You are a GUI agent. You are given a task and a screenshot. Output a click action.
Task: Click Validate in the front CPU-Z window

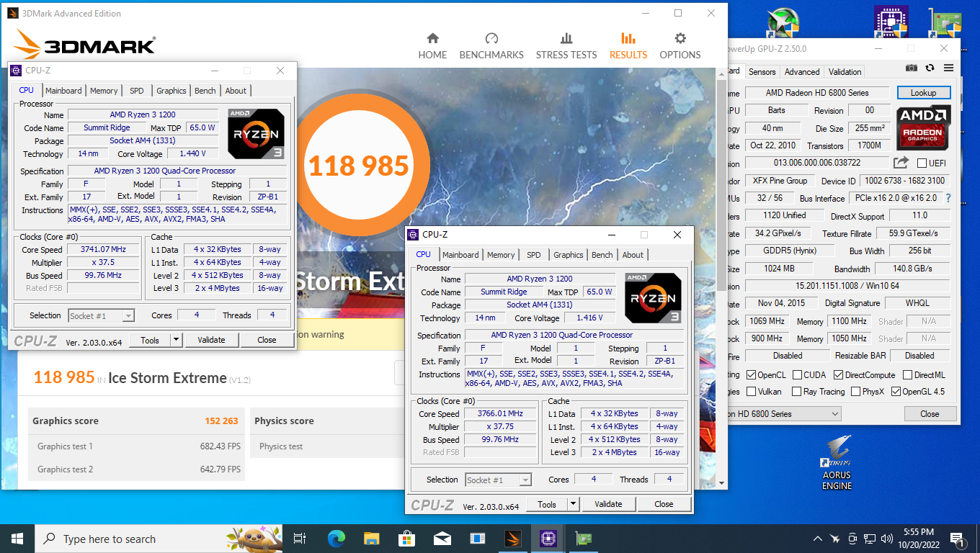pyautogui.click(x=608, y=504)
